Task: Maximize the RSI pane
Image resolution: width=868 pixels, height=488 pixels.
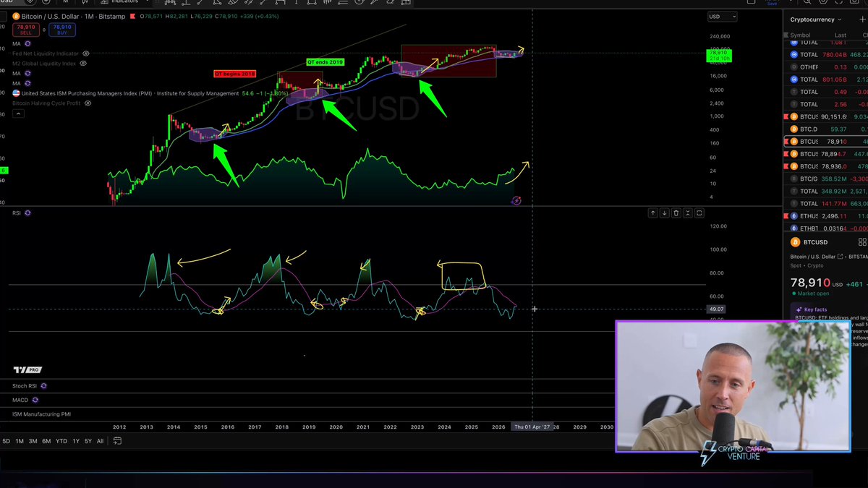Action: coord(699,213)
